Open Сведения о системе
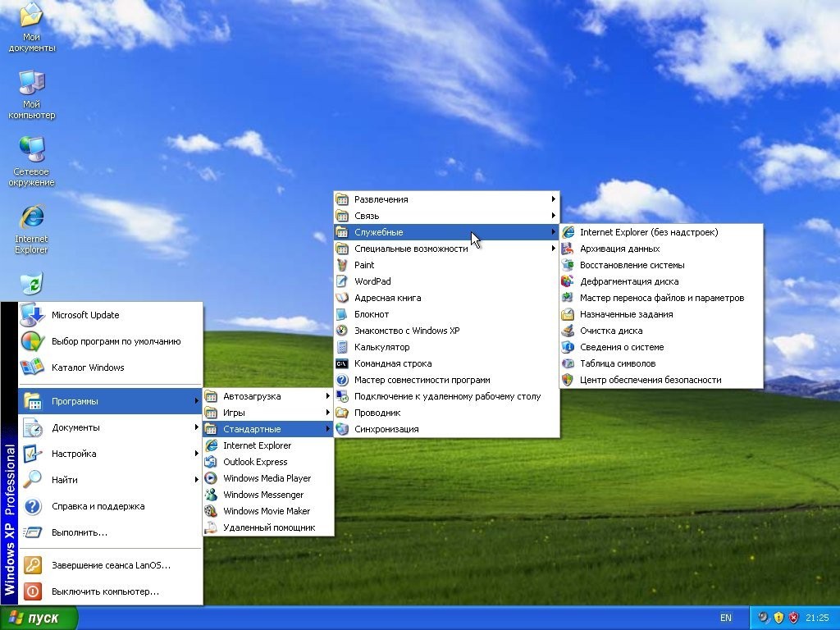 (661, 347)
